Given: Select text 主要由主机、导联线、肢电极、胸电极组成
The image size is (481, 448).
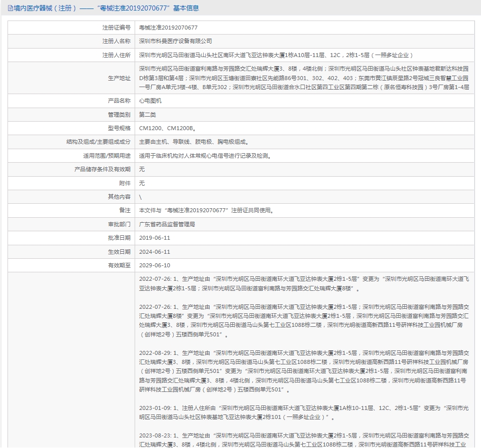Looking at the screenshot, I should (x=194, y=142).
